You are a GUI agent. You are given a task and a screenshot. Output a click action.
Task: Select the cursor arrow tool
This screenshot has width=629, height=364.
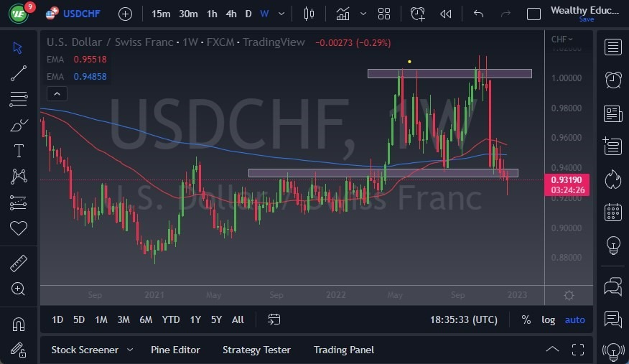18,47
